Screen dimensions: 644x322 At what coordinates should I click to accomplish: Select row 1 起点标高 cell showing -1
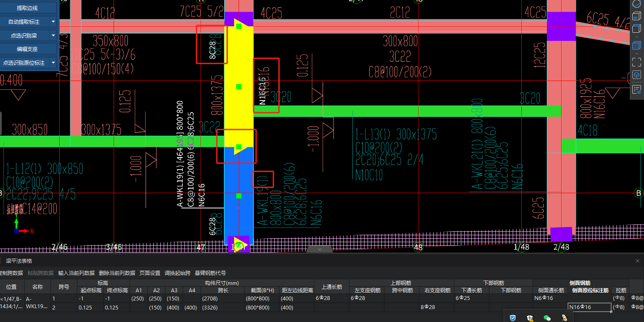coord(91,298)
